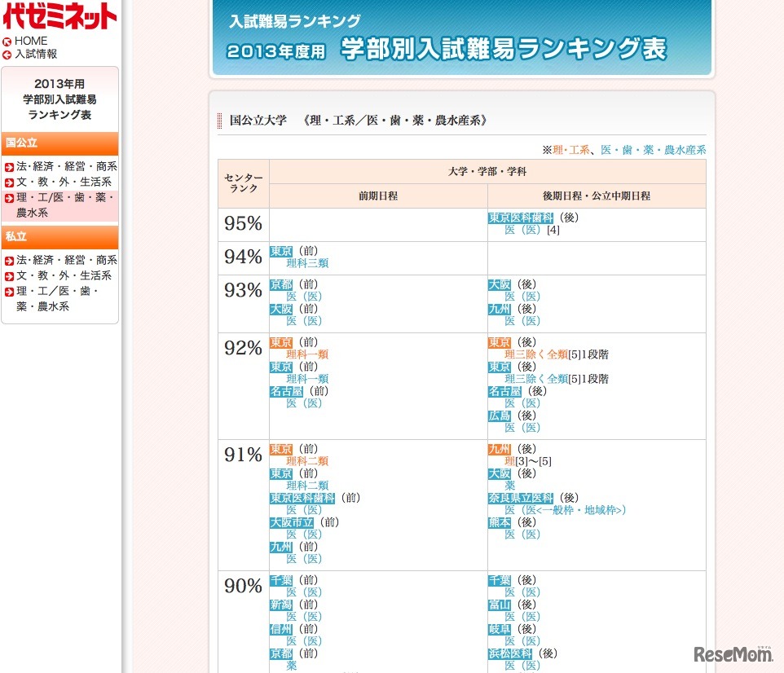Click the 前期日程 column header
This screenshot has width=784, height=673.
(378, 196)
